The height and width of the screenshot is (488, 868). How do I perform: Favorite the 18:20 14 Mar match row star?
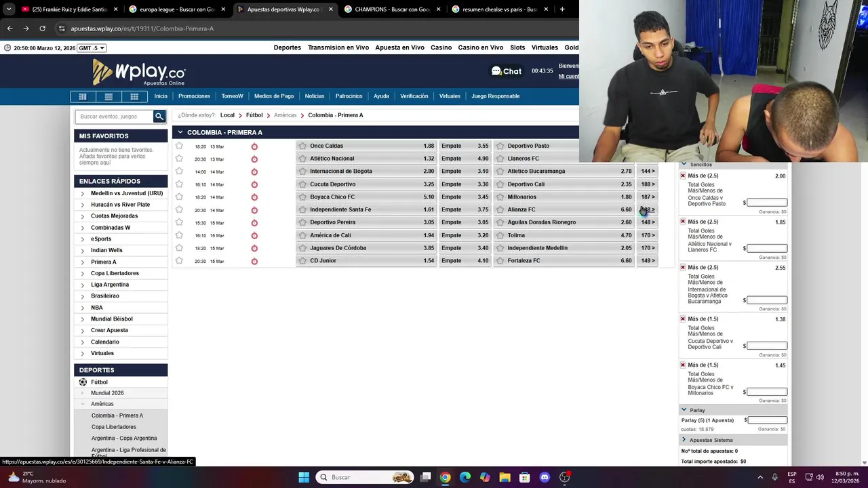click(179, 197)
